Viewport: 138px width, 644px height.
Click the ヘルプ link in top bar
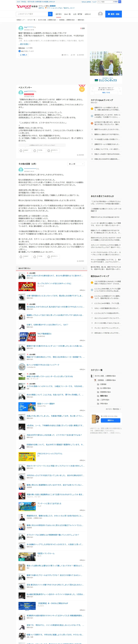point(94,2)
